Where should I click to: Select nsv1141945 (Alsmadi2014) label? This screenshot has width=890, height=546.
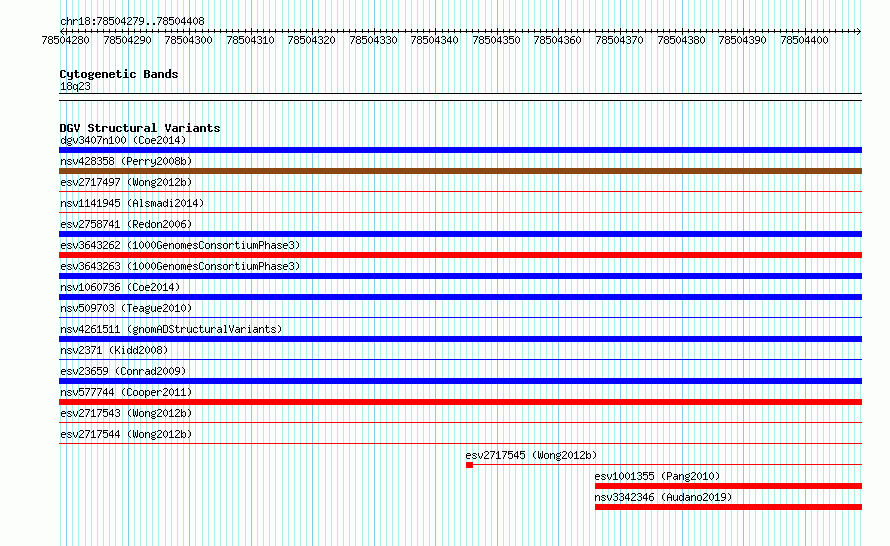point(132,203)
